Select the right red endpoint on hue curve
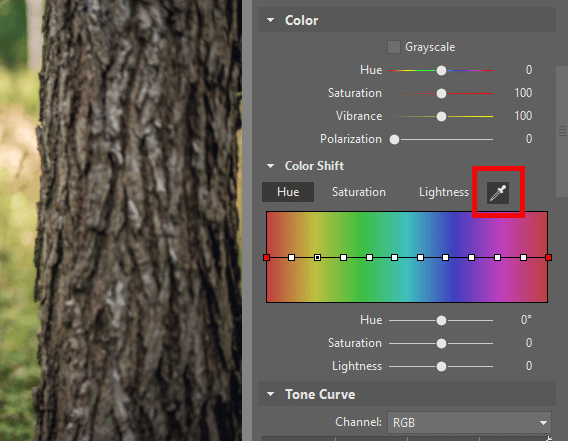The image size is (568, 441). tap(548, 258)
